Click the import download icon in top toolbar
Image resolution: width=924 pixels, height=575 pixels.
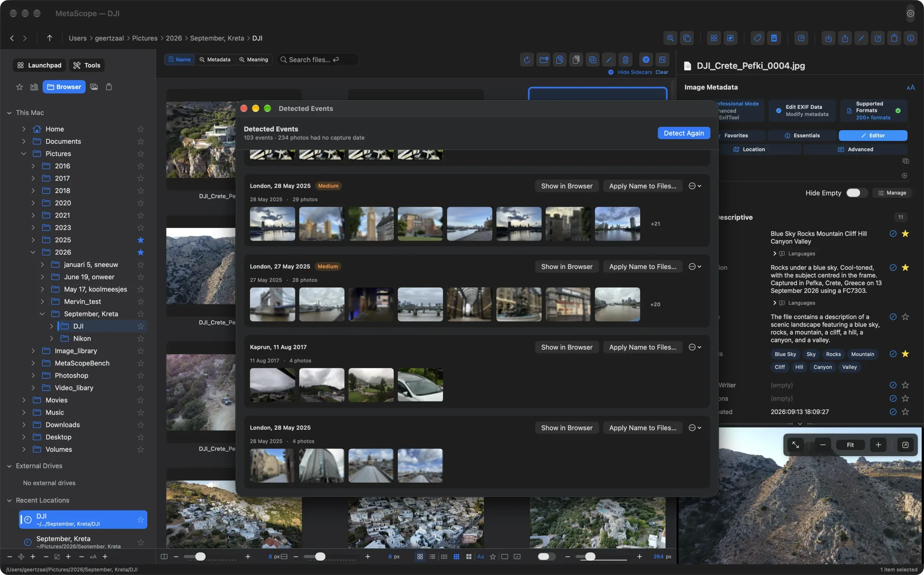[828, 38]
